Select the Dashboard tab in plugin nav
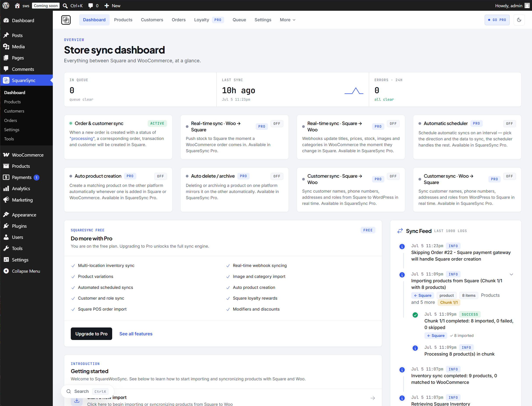Image resolution: width=532 pixels, height=406 pixels. (x=94, y=20)
